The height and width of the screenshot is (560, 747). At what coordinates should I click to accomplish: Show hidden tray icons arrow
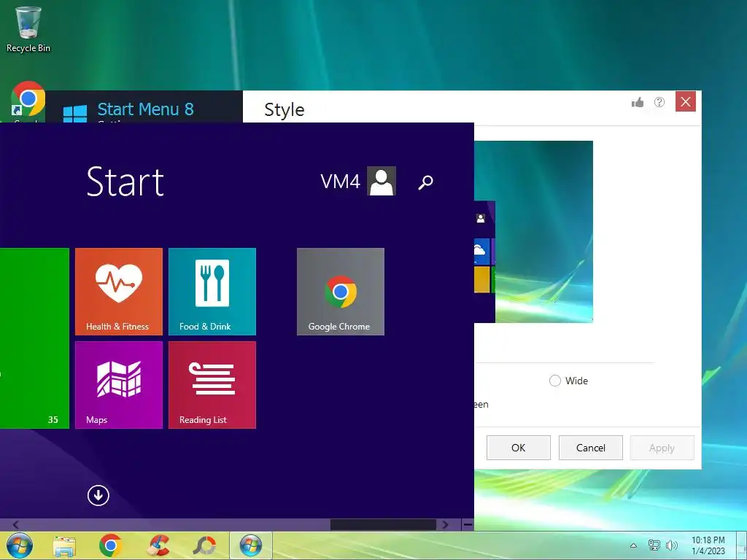634,545
